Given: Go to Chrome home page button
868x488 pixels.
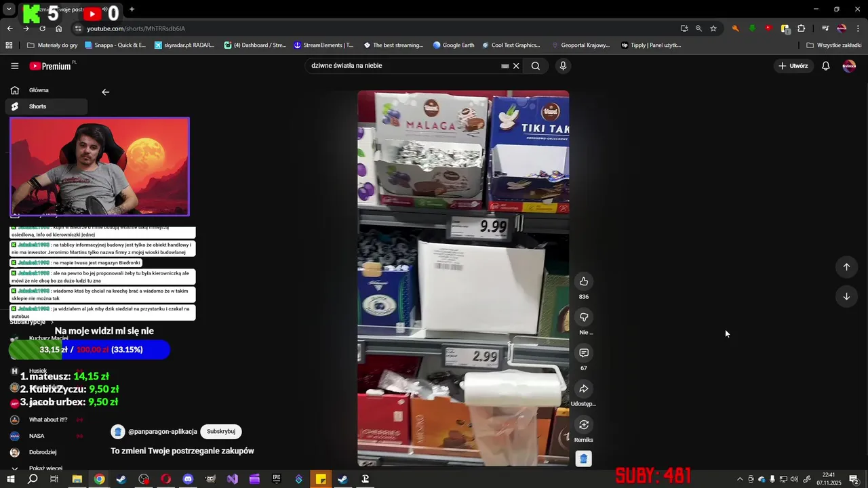Looking at the screenshot, I should pyautogui.click(x=58, y=28).
